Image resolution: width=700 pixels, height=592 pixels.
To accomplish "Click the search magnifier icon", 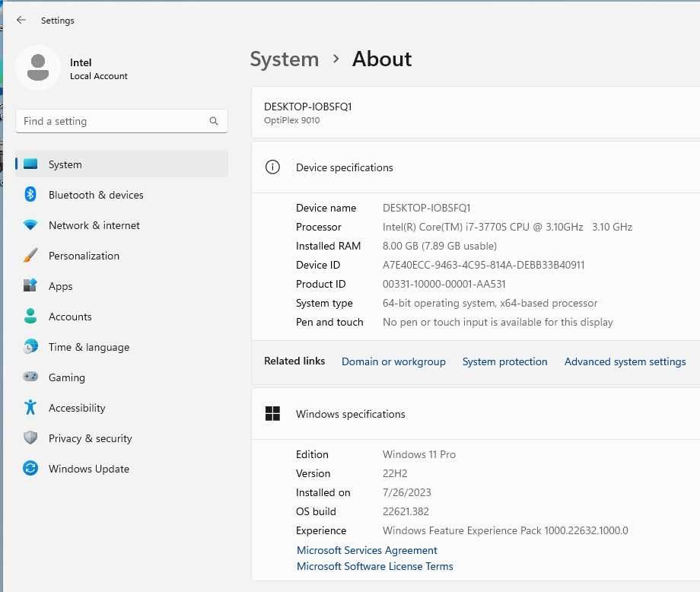I will [214, 121].
